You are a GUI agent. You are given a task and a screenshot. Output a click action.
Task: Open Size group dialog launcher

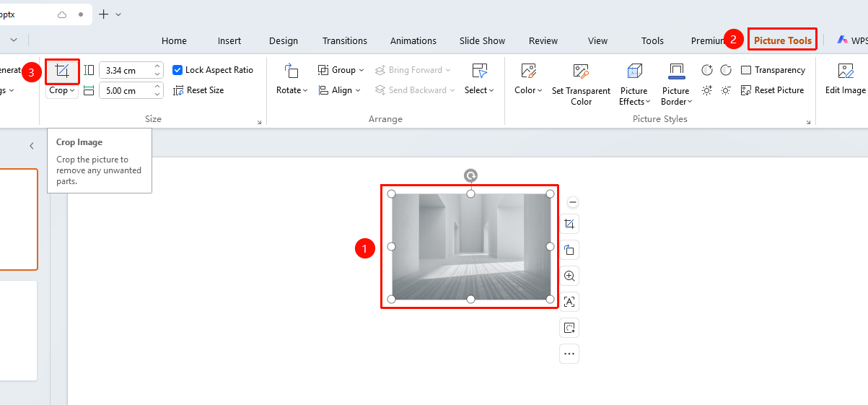259,123
